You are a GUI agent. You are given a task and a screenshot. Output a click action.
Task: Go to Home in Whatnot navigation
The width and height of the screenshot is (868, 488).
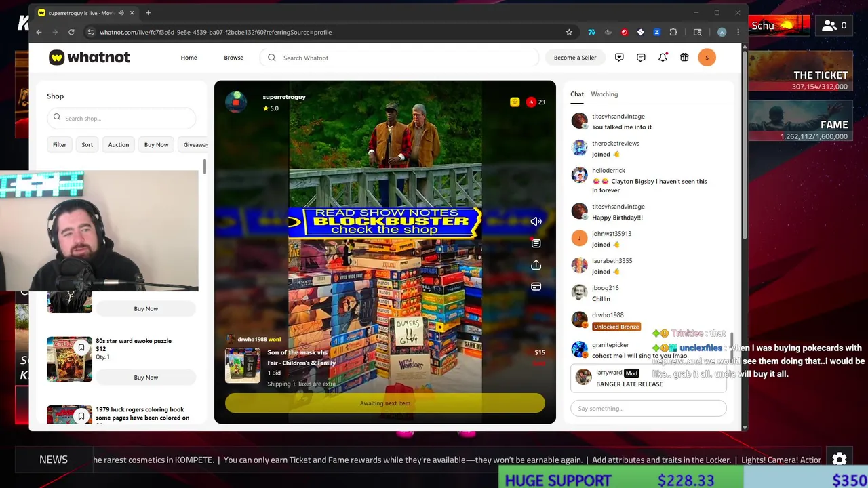[189, 58]
